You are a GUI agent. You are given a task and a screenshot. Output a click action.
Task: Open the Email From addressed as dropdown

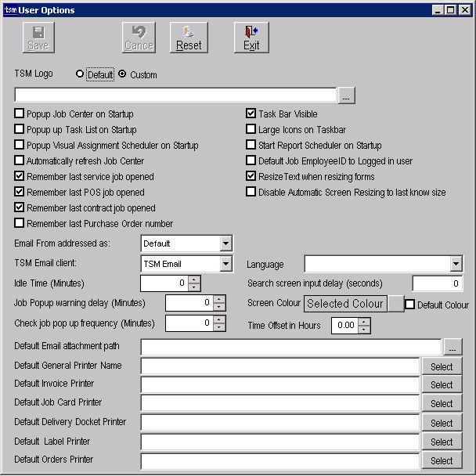pyautogui.click(x=225, y=243)
